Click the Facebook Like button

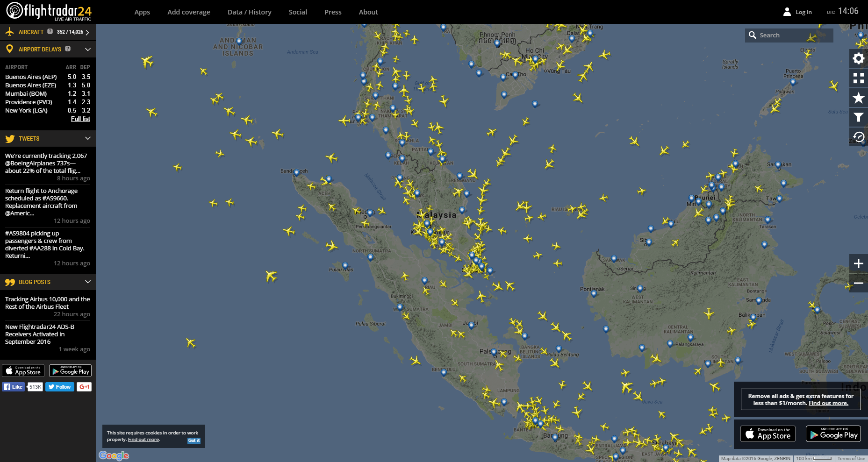(14, 387)
